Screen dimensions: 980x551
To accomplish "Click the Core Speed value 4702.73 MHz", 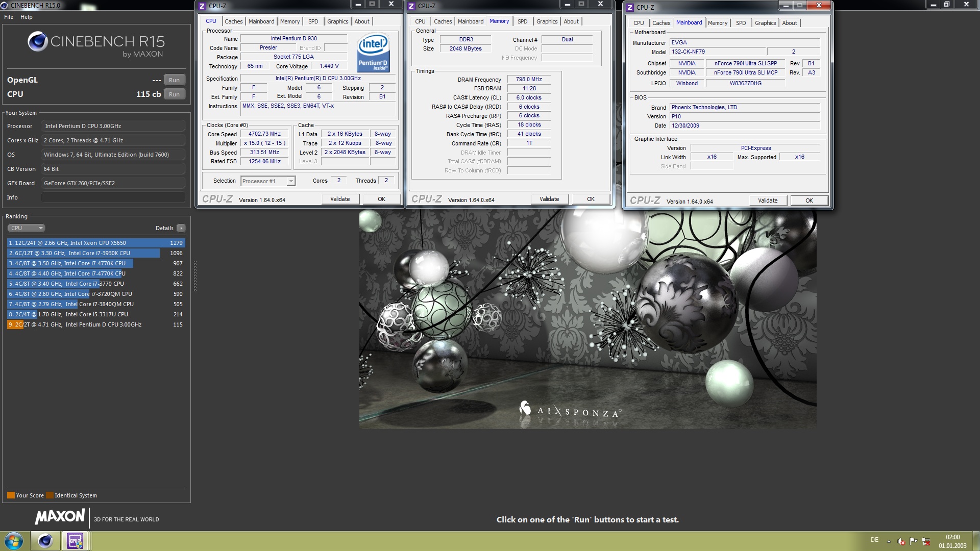I will click(265, 134).
